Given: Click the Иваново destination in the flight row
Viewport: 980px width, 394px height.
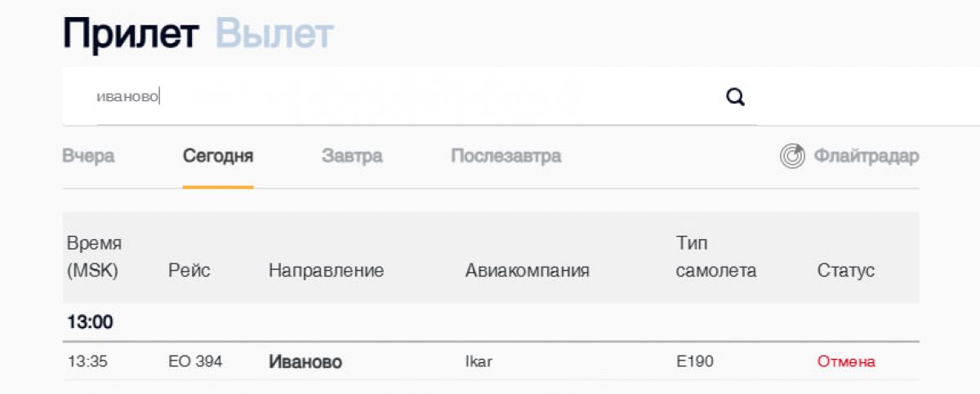Looking at the screenshot, I should point(305,361).
